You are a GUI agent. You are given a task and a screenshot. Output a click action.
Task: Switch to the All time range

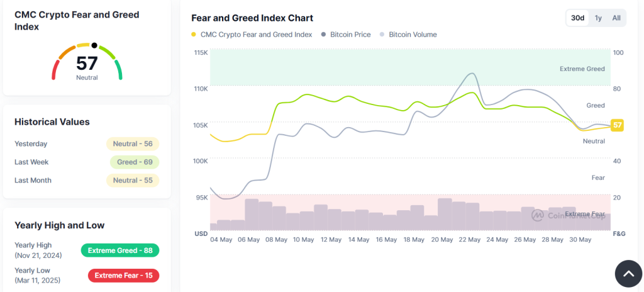point(616,18)
